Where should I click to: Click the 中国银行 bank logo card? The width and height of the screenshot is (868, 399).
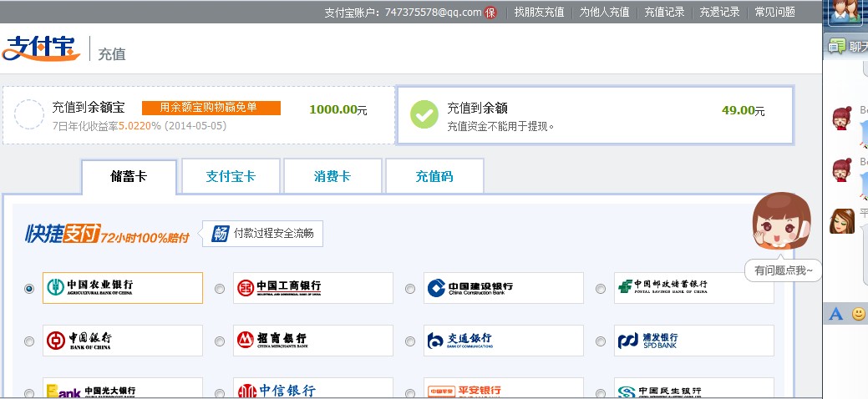point(123,341)
